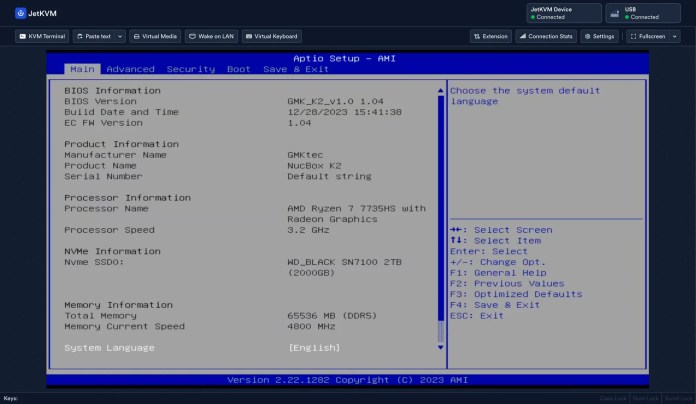
Task: Click the [English] language value
Action: click(314, 348)
